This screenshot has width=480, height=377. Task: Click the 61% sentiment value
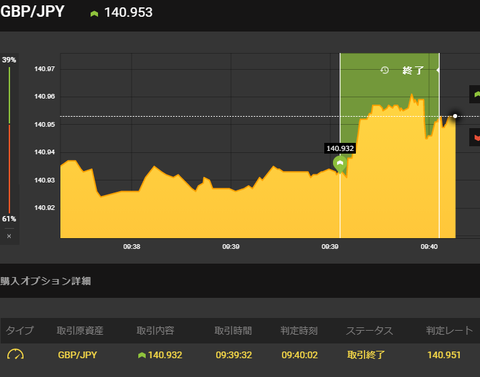coord(9,219)
